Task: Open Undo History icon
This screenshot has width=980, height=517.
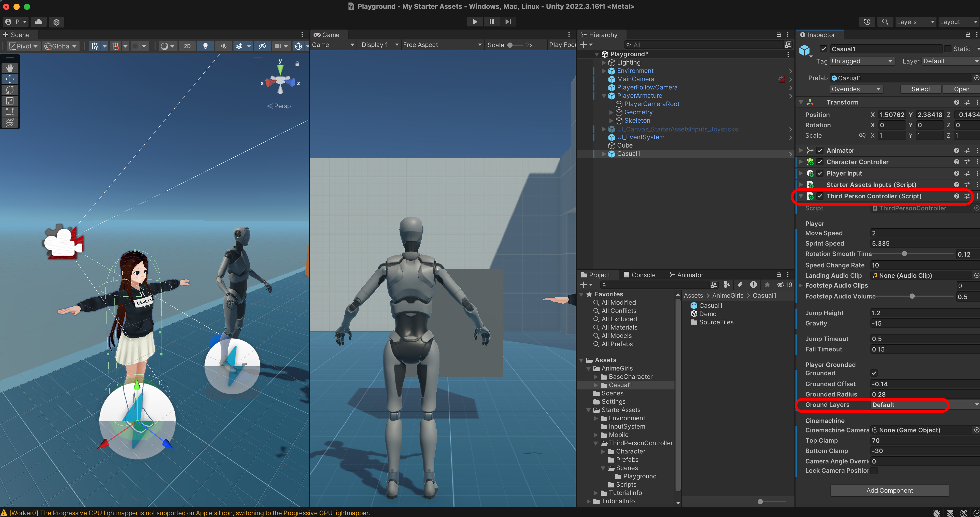Action: point(867,22)
